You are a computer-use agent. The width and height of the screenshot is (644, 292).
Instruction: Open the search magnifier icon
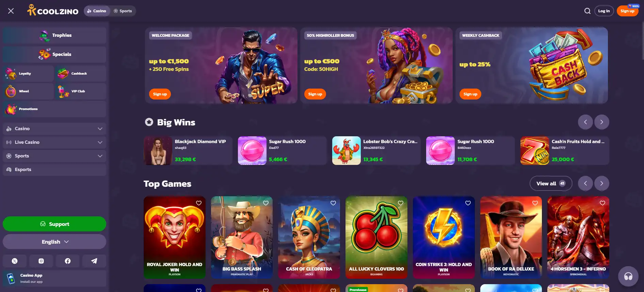pos(587,11)
